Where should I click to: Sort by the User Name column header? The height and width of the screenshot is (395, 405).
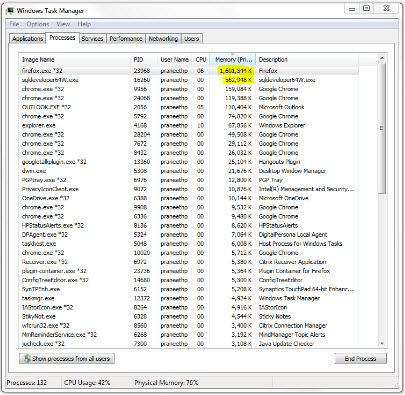click(x=174, y=60)
